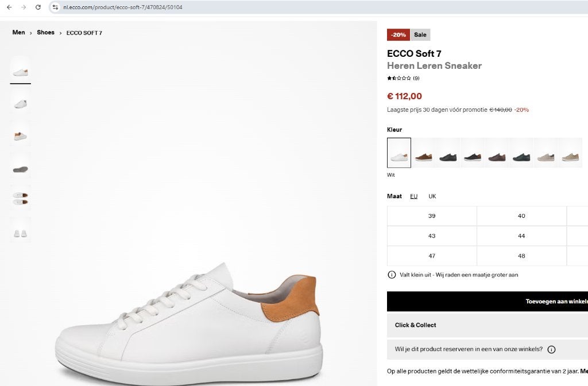This screenshot has width=588, height=386.
Task: Click the € 112,00 sale price
Action: tap(404, 96)
